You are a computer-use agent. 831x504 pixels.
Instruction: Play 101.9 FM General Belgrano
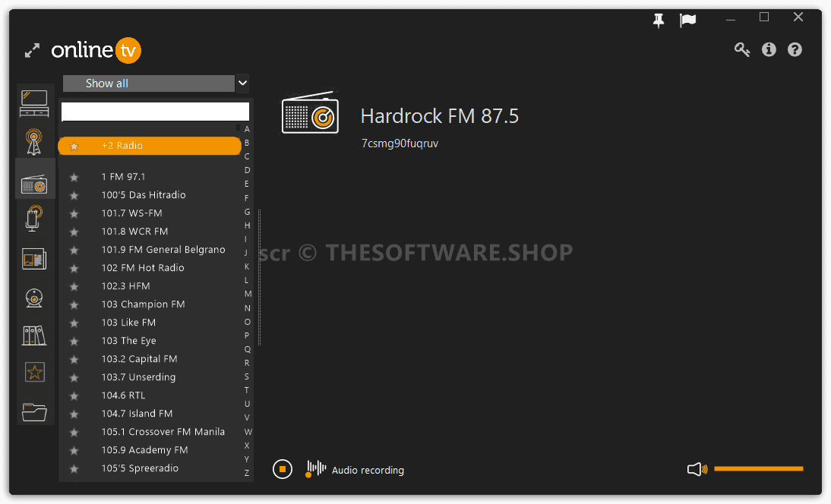163,250
